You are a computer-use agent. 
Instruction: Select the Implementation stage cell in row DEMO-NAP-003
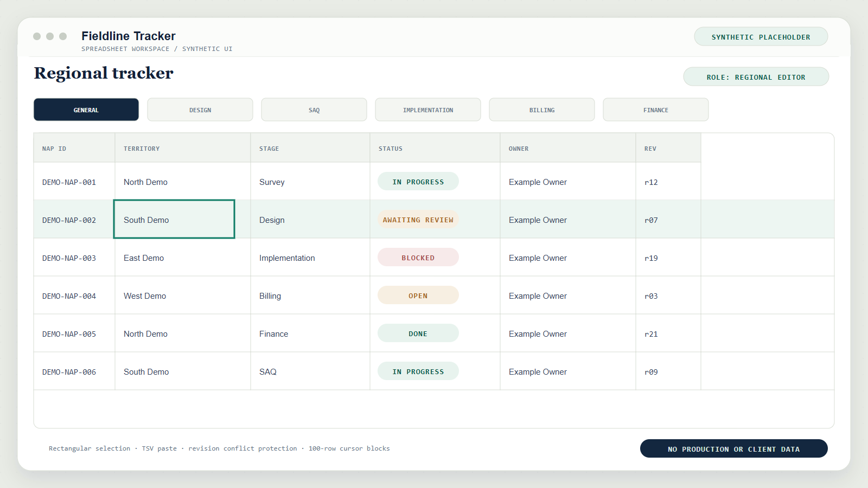[310, 258]
